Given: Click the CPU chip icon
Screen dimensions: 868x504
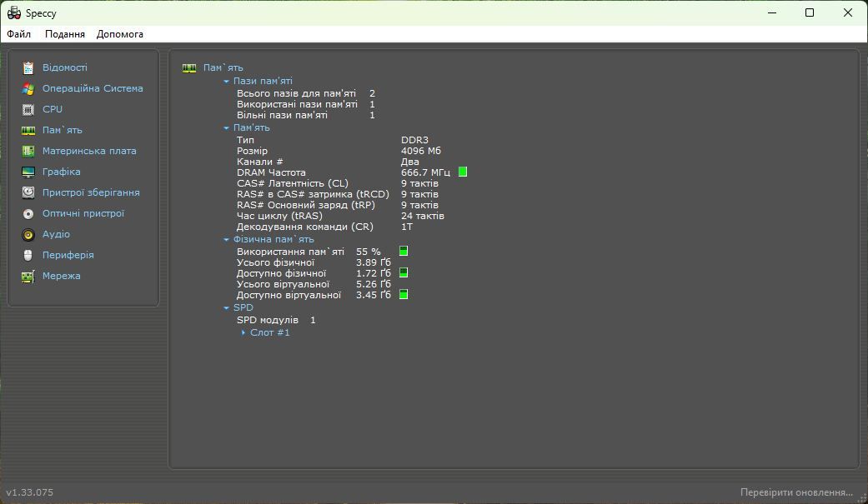Looking at the screenshot, I should (x=28, y=109).
